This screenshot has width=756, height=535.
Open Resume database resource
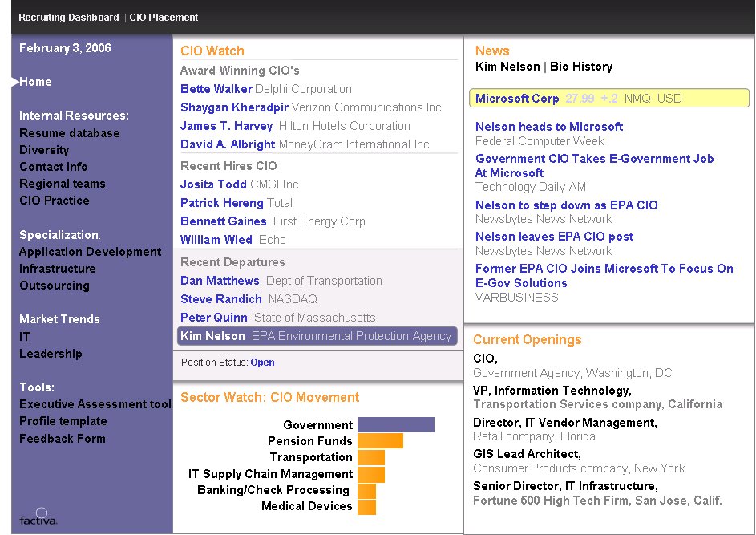70,133
